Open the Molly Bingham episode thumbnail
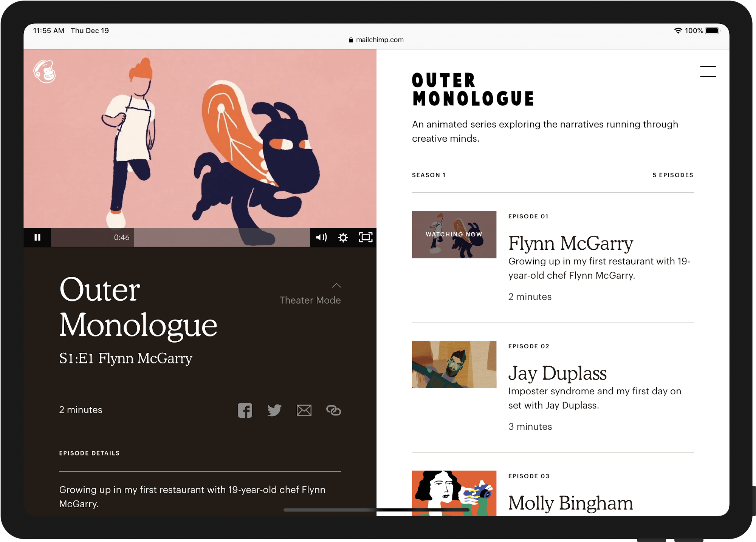The image size is (756, 542). [x=454, y=493]
